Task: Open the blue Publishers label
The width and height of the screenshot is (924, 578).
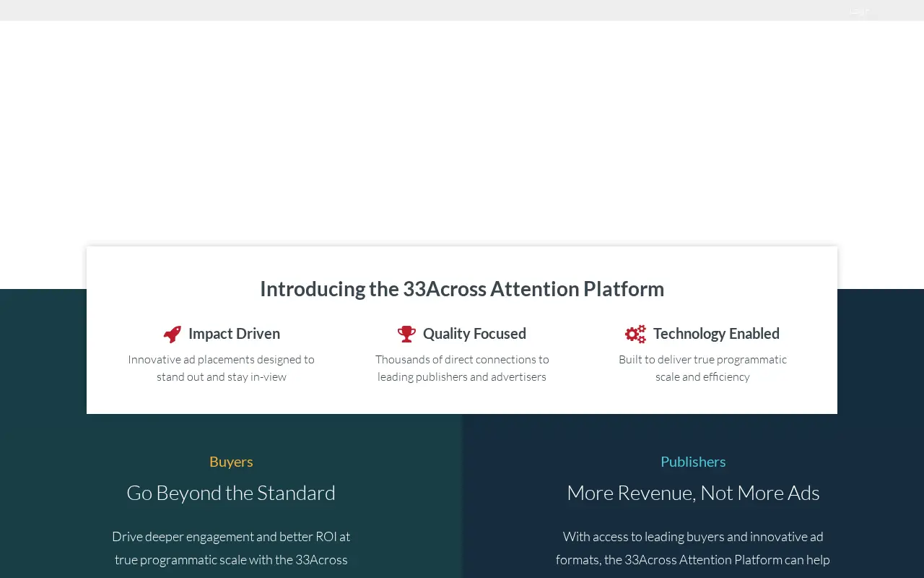Action: (693, 462)
